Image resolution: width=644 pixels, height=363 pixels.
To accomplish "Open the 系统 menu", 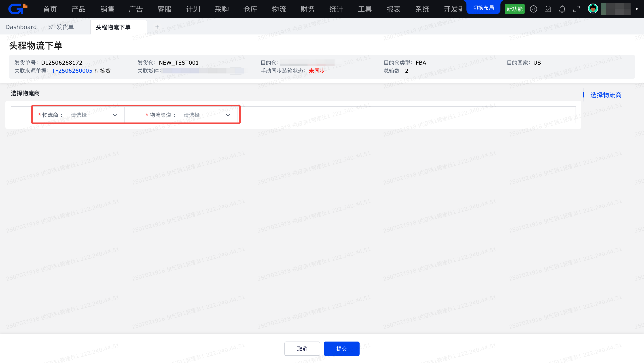I will coord(422,9).
